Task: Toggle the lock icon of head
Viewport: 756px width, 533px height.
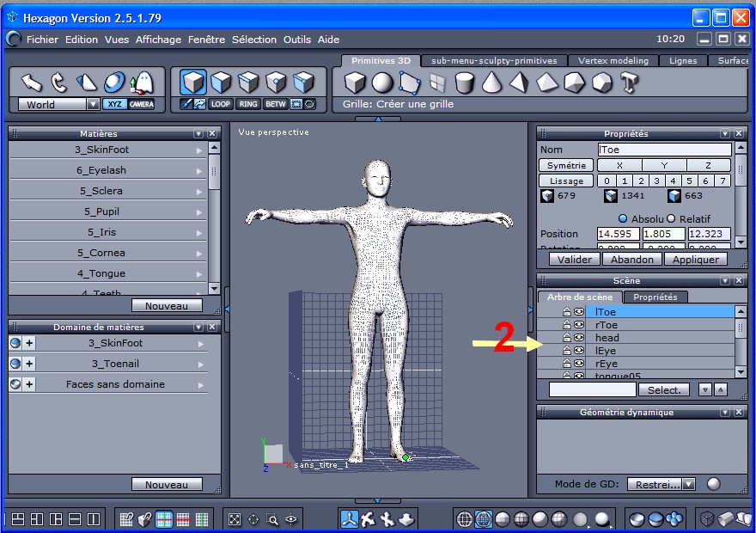Action: coord(567,338)
